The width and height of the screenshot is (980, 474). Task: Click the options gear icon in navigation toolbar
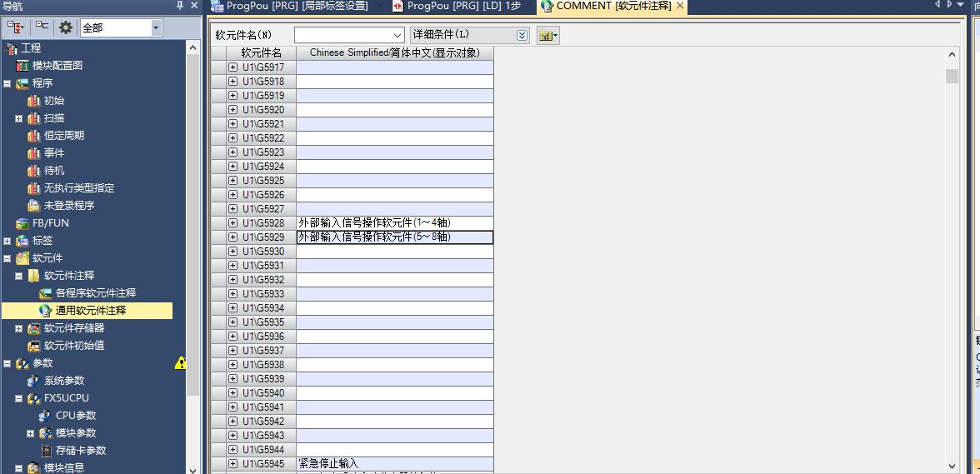coord(66,27)
